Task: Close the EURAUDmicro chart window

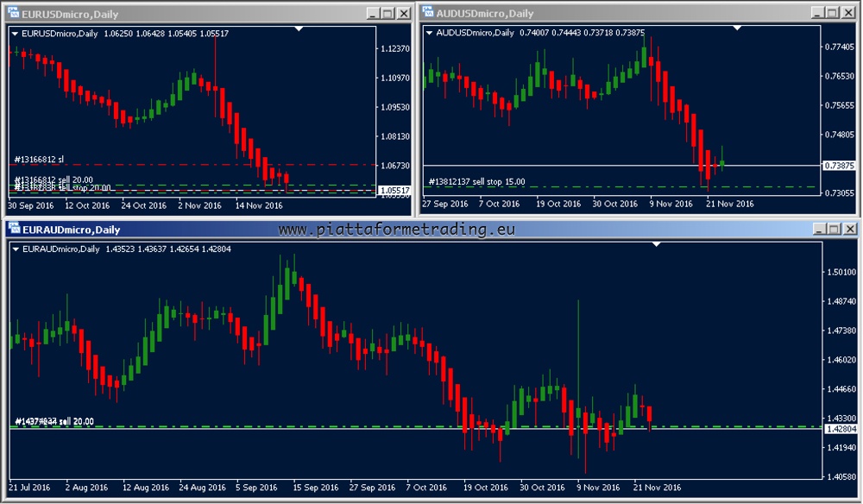Action: pos(848,230)
